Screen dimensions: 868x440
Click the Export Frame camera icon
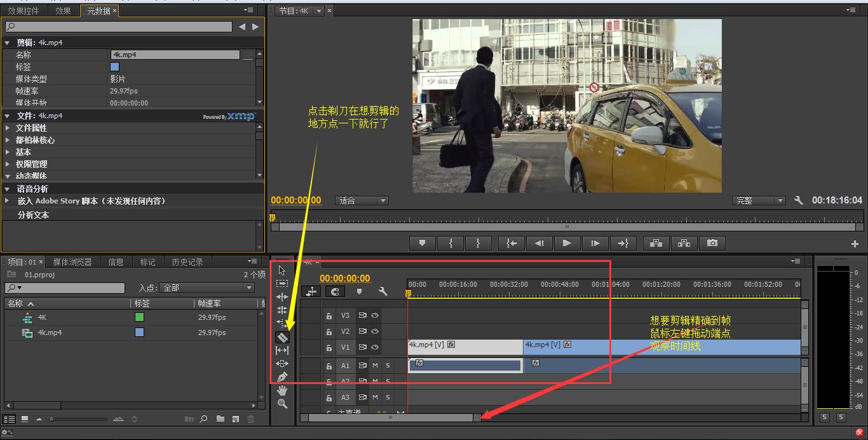712,243
